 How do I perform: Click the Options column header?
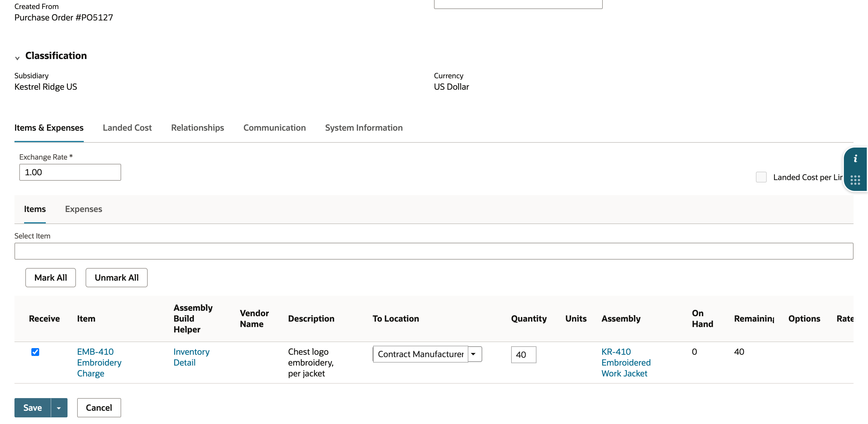coord(804,319)
